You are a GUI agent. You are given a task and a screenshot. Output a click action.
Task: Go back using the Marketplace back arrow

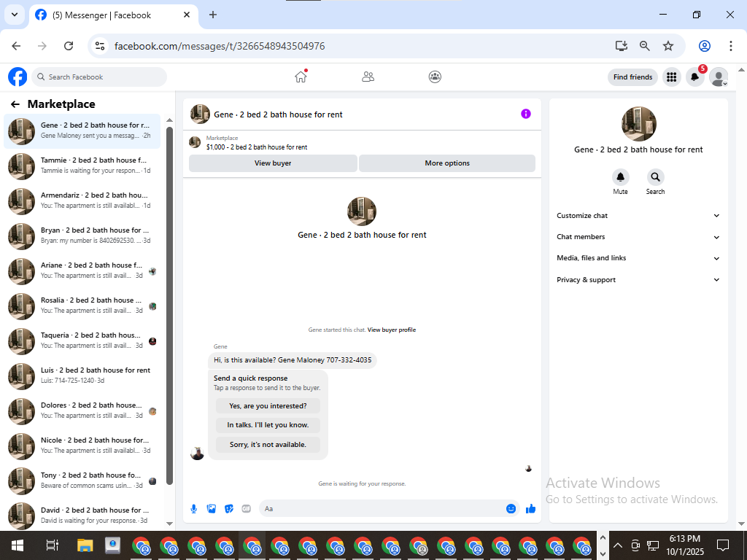click(15, 104)
